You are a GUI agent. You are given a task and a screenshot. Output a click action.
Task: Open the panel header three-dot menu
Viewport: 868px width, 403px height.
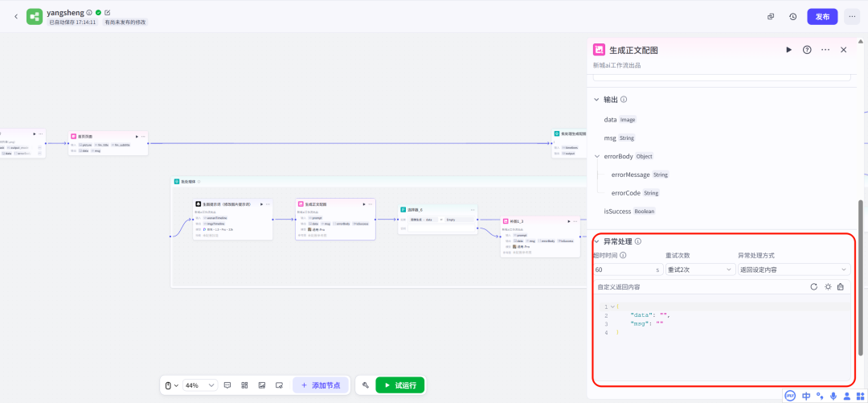click(825, 50)
